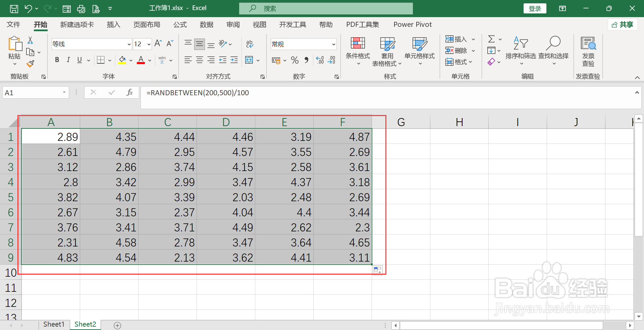
Task: Click the Format Painter brush icon
Action: pyautogui.click(x=31, y=63)
